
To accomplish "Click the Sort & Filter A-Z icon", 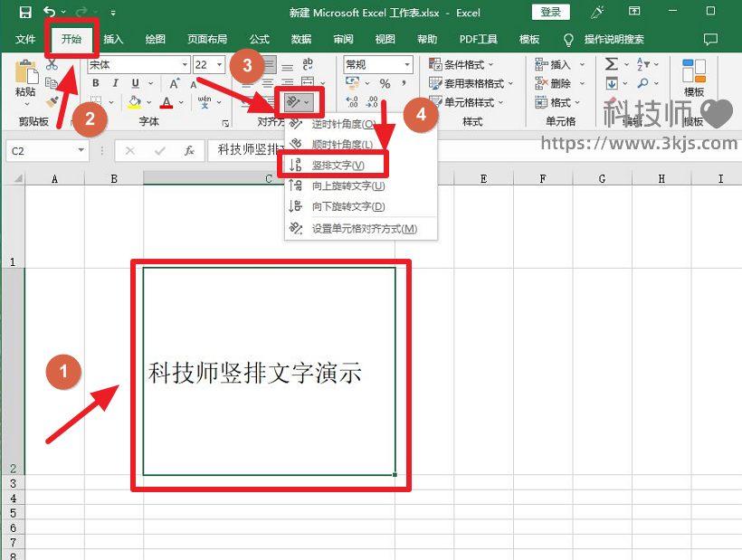I will [x=643, y=64].
